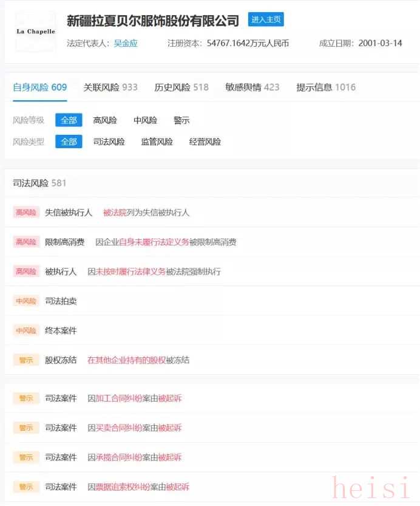Viewport: 420px width, 506px height.
Task: Open legal representative 吴金应 link
Action: pos(126,44)
